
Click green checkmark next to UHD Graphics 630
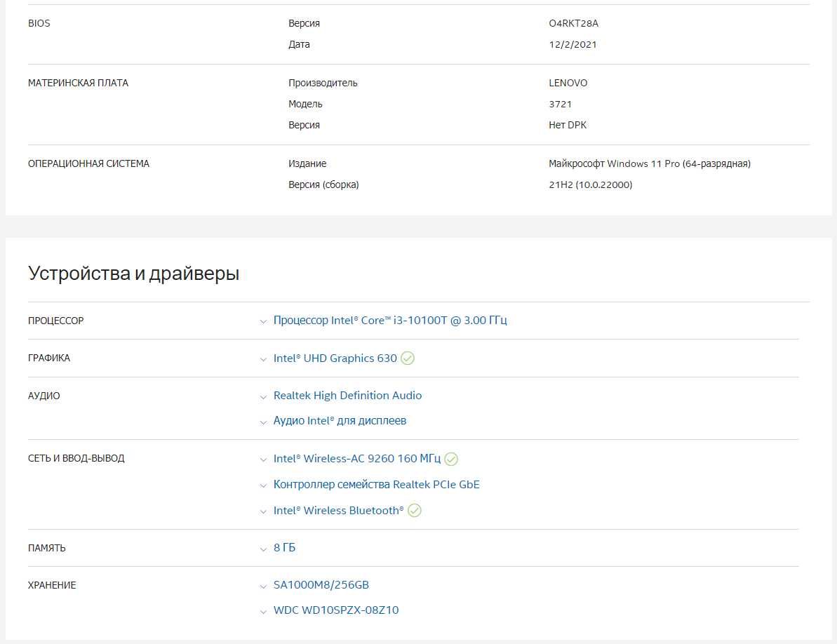tap(408, 358)
